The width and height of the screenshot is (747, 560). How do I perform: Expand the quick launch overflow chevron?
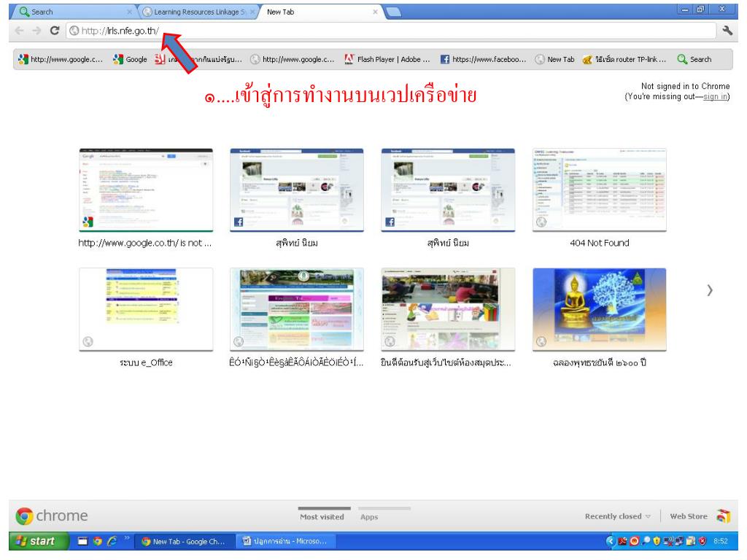127,539
